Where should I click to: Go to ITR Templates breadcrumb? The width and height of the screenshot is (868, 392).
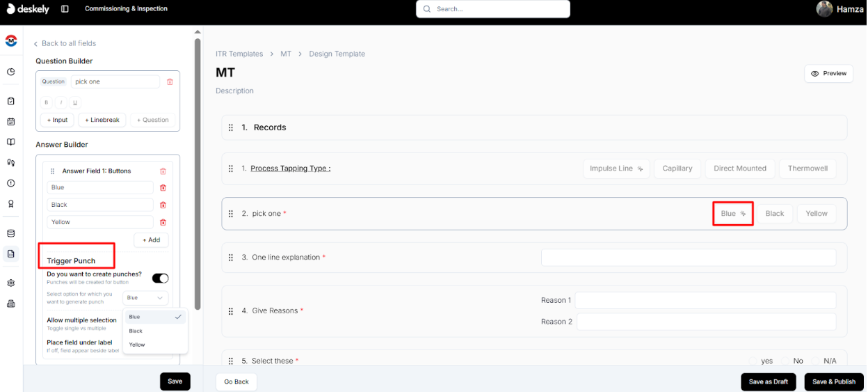239,54
